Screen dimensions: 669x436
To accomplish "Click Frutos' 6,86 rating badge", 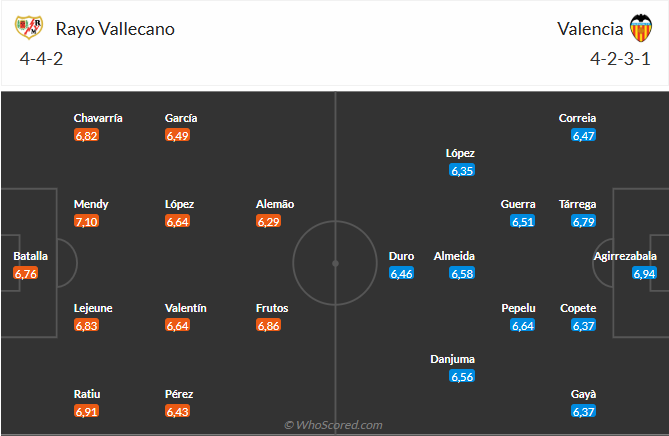I will click(269, 325).
